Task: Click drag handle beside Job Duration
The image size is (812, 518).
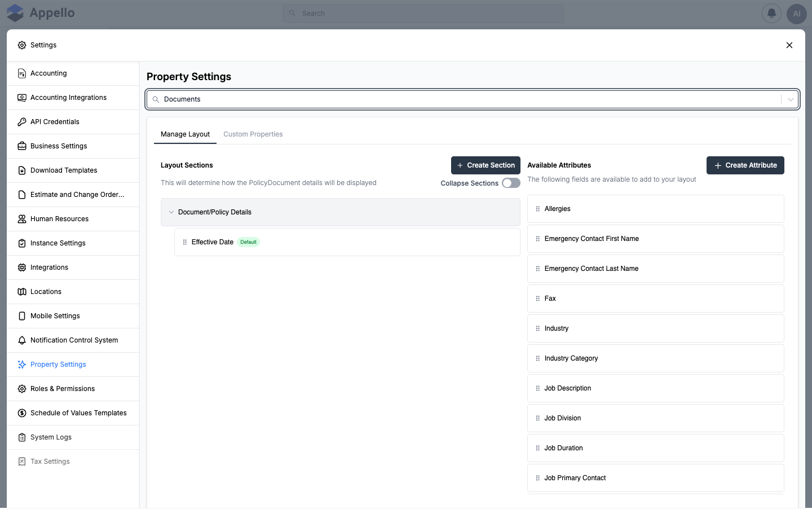Action: point(538,448)
